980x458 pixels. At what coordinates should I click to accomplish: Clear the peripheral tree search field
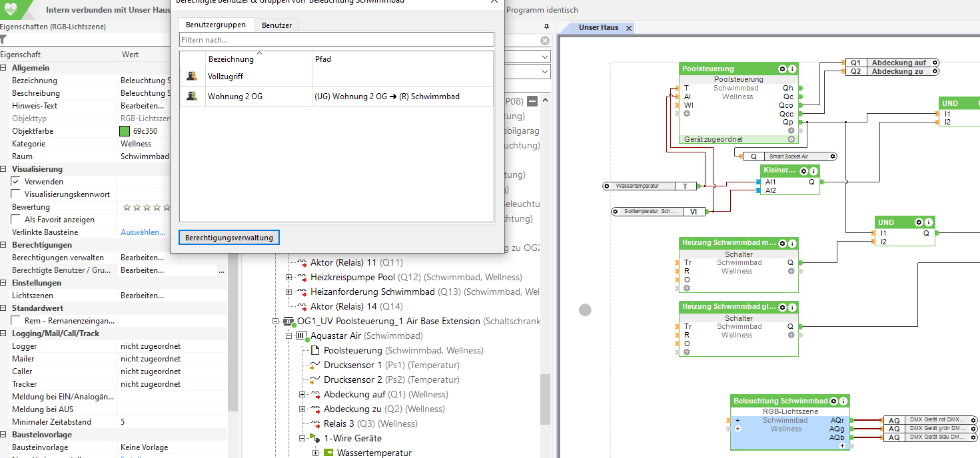tap(545, 41)
